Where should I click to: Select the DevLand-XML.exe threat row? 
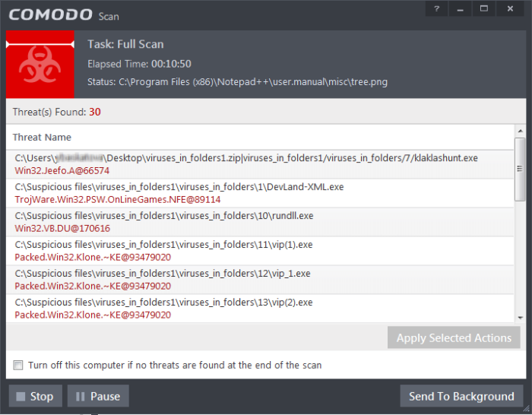260,193
